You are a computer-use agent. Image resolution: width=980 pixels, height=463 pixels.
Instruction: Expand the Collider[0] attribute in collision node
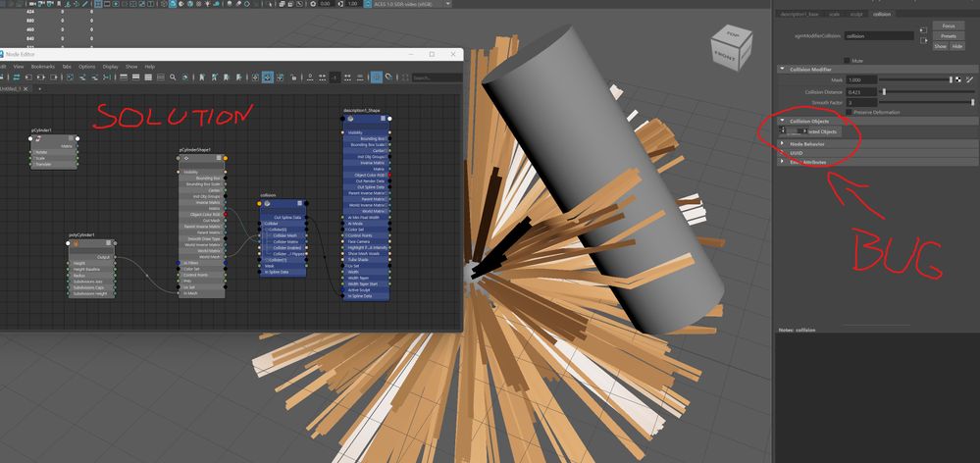pyautogui.click(x=266, y=230)
